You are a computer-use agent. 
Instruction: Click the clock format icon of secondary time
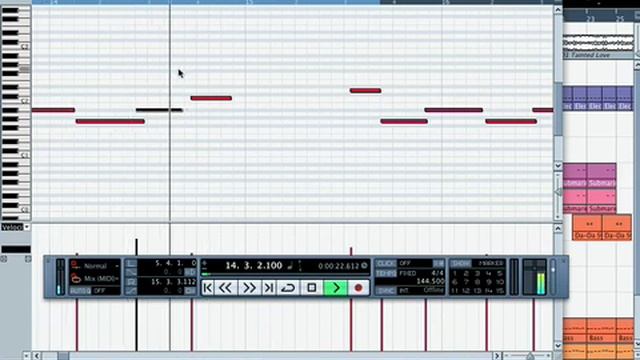coord(364,266)
